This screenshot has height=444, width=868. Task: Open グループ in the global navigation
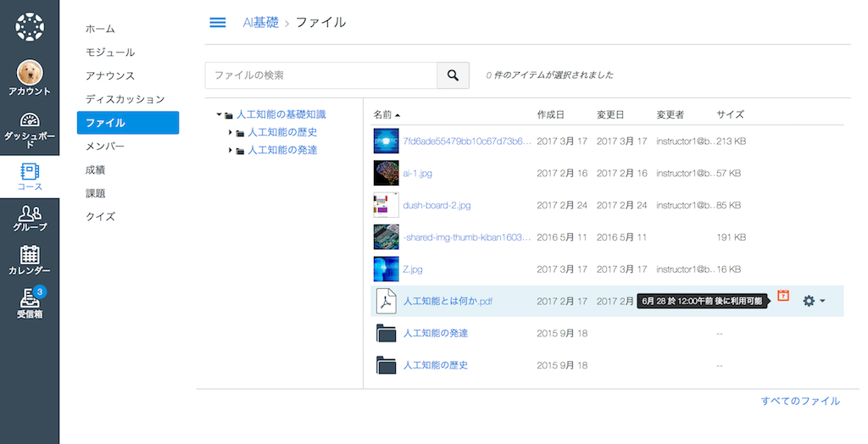30,219
